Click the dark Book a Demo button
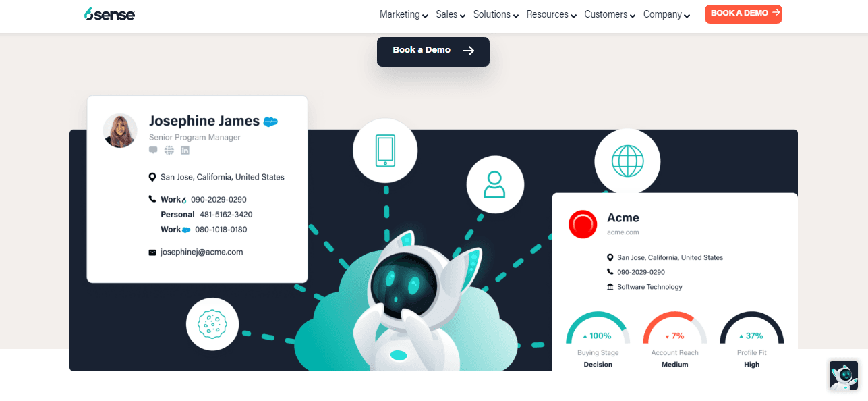 click(x=433, y=51)
